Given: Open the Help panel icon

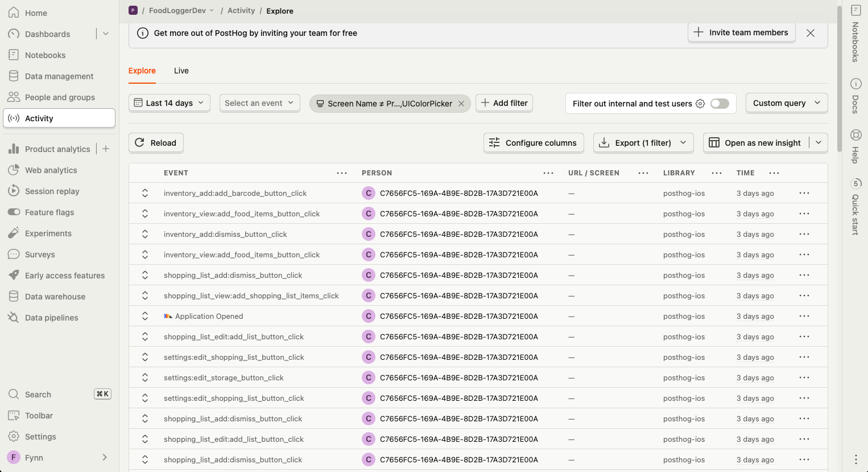Looking at the screenshot, I should (x=855, y=136).
